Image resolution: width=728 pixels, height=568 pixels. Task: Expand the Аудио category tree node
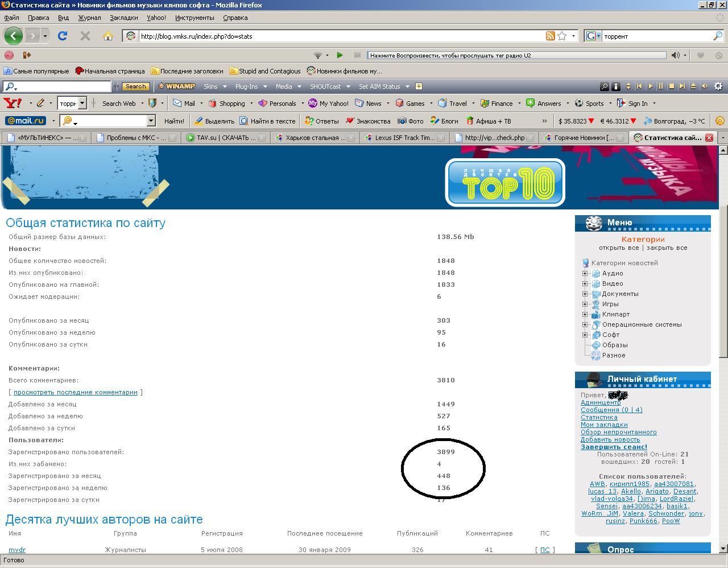[x=585, y=273]
